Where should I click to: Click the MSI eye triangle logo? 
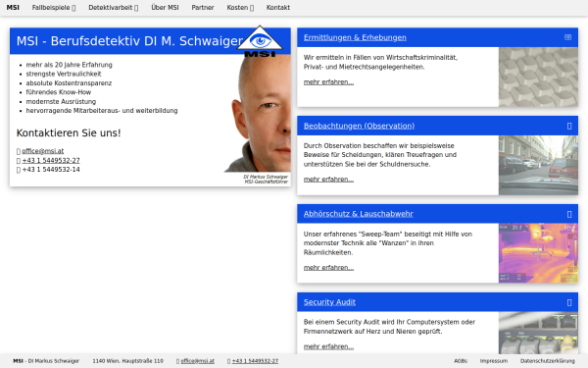pos(260,41)
